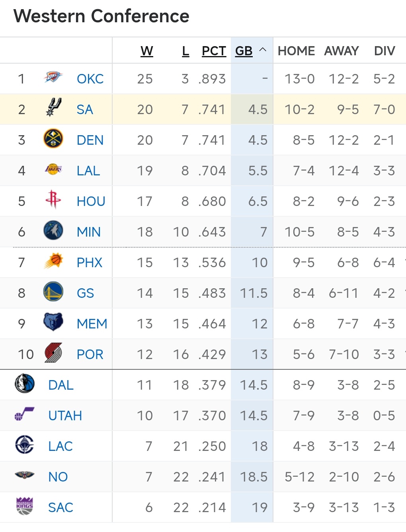Open the Lakers team logo
The width and height of the screenshot is (406, 532).
tap(53, 169)
